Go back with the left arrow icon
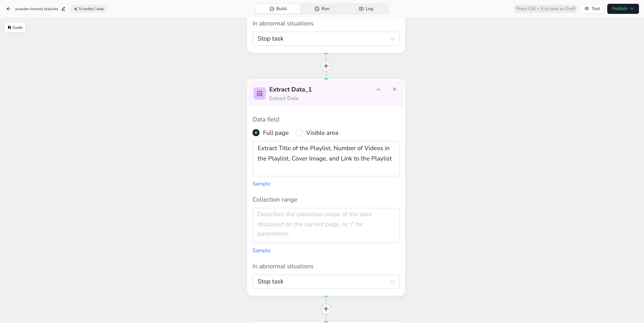The width and height of the screenshot is (644, 323). (x=9, y=9)
